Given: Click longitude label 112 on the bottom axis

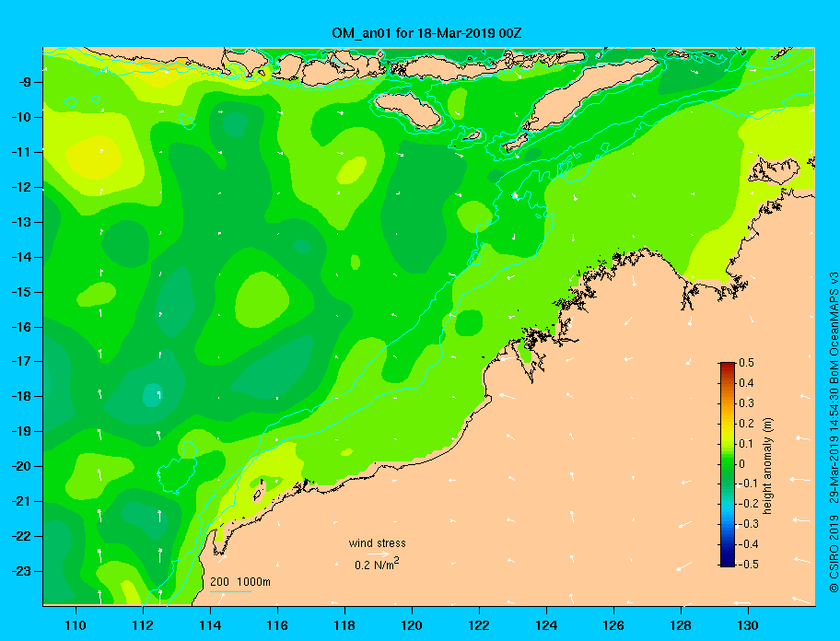Looking at the screenshot, I should (143, 625).
